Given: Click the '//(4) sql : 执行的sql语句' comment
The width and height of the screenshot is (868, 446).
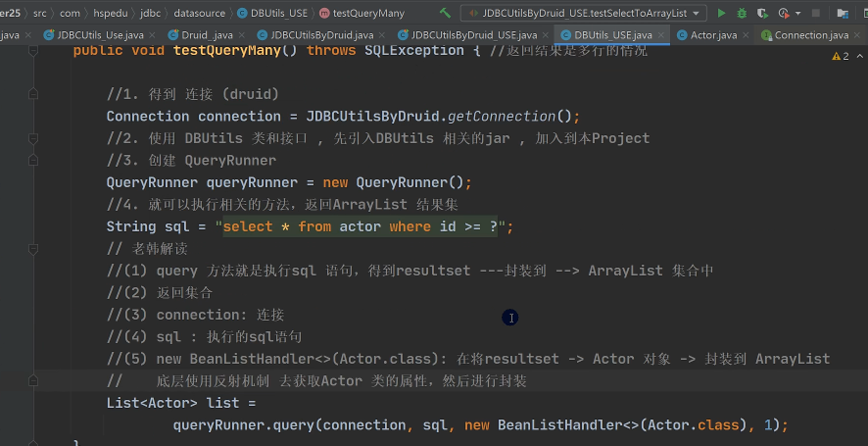Looking at the screenshot, I should click(x=205, y=337).
